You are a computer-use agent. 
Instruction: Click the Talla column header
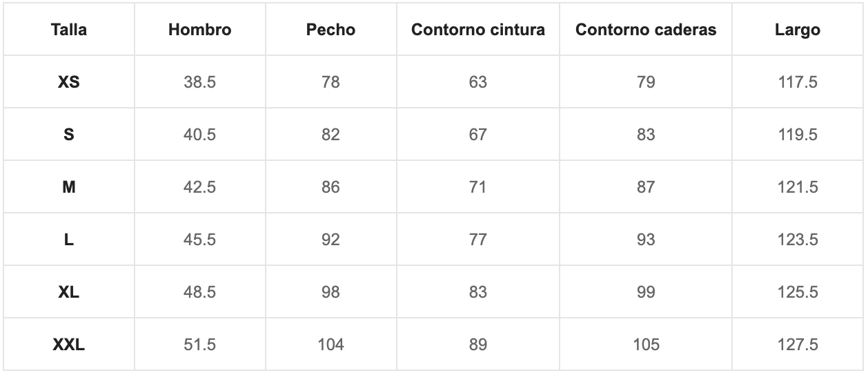(x=69, y=30)
